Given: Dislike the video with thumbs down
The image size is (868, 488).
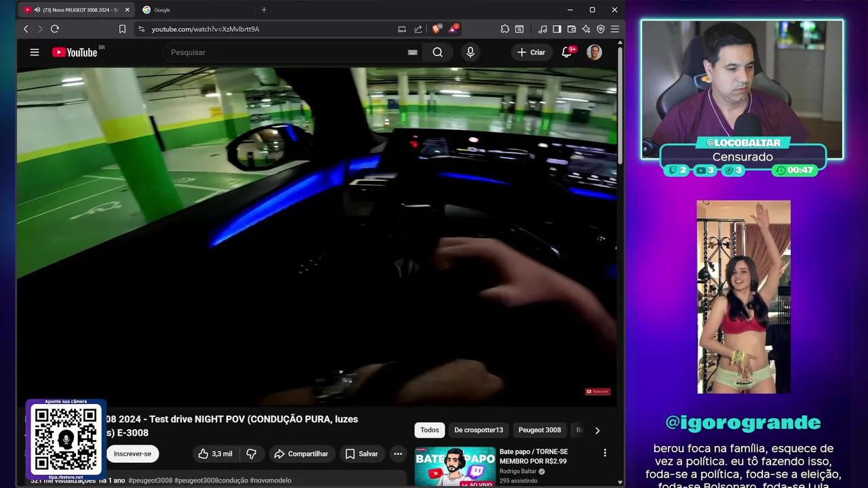Looking at the screenshot, I should (x=251, y=454).
